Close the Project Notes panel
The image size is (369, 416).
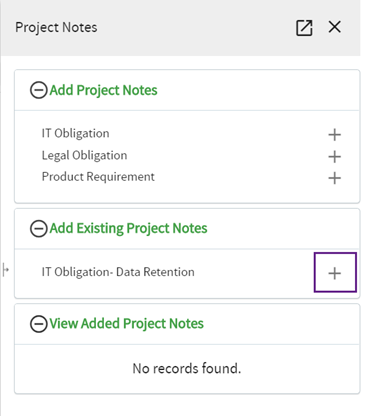[x=334, y=27]
